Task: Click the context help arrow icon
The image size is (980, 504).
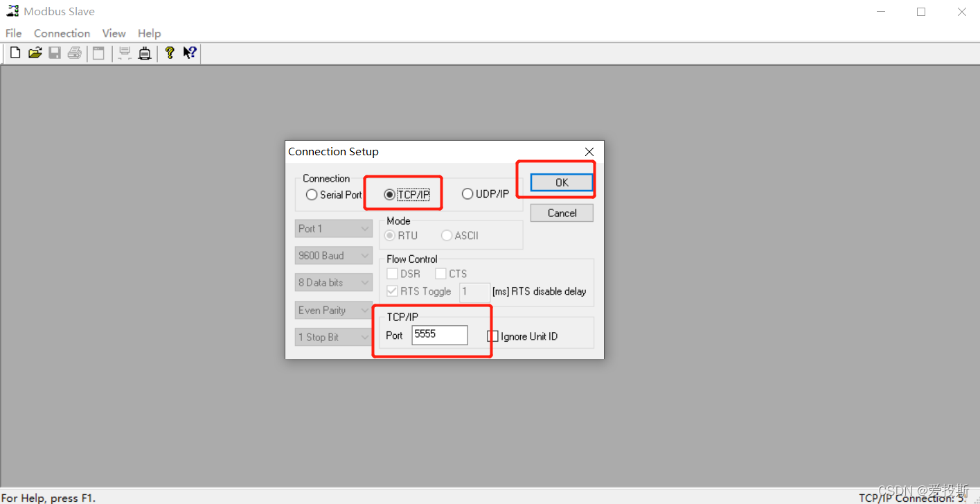Action: point(190,53)
